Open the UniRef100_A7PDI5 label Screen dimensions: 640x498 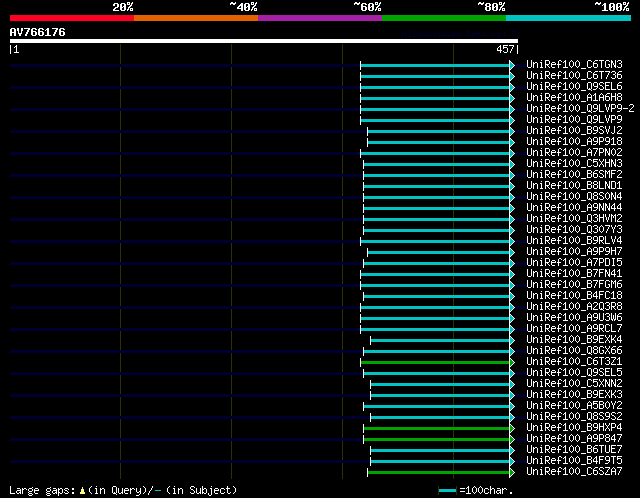[x=574, y=263]
